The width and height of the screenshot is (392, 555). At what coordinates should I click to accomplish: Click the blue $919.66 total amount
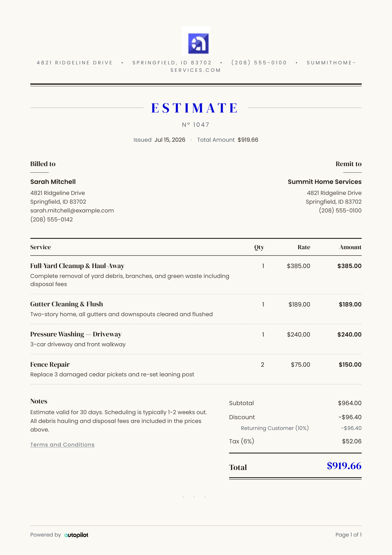(344, 466)
